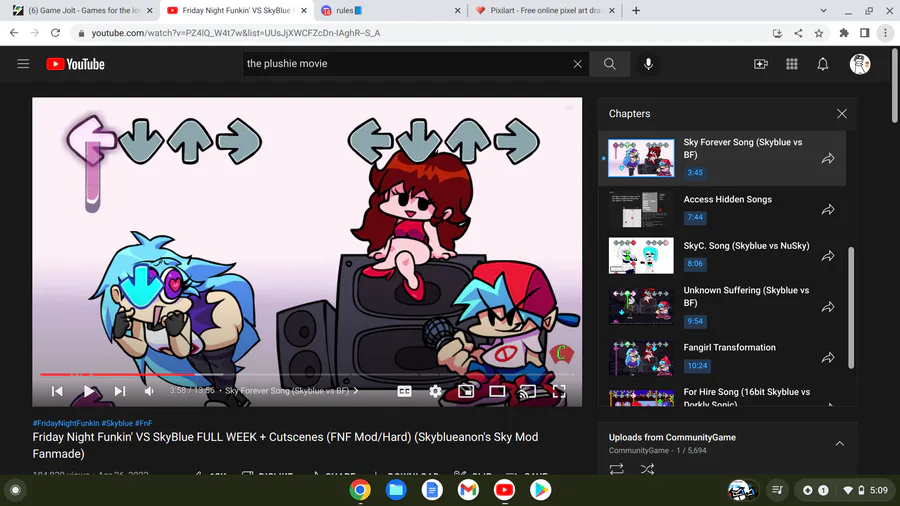900x506 pixels.
Task: Share the Unknown Suffering chapter
Action: [x=828, y=307]
